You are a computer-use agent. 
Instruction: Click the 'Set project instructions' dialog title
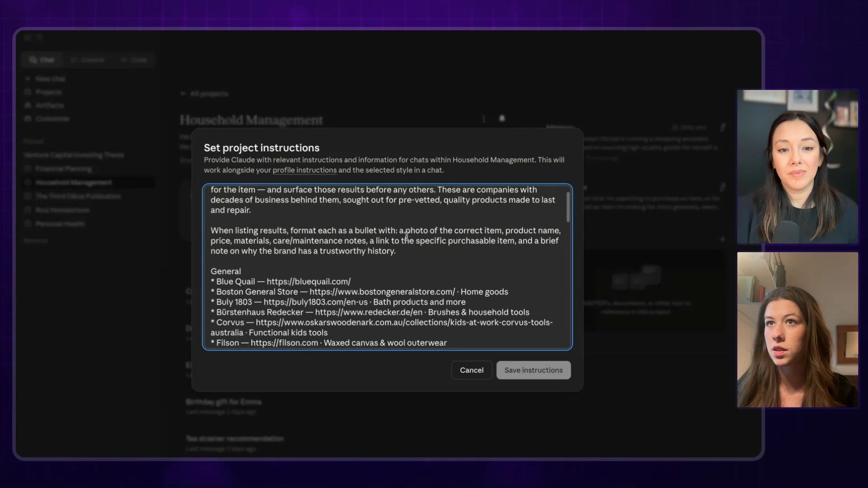[262, 148]
